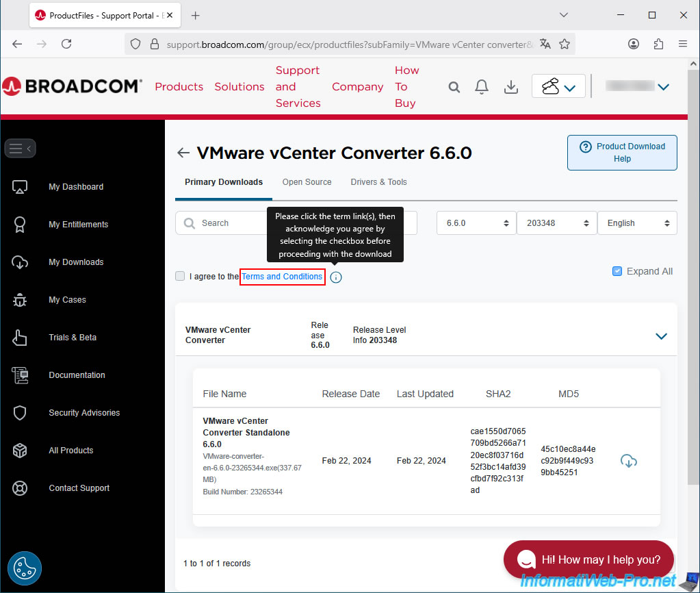Screen dimensions: 700x593
Task: Go back using the arrow beside product title
Action: (x=183, y=153)
